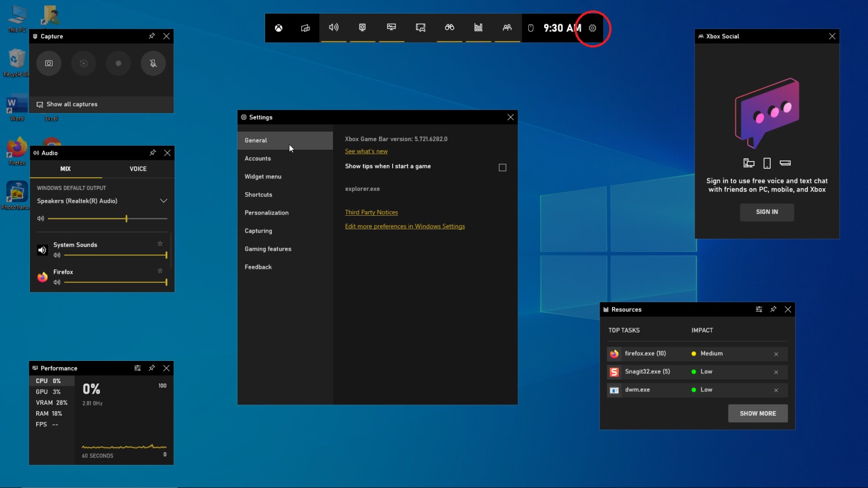868x488 pixels.
Task: Favorite System Sounds with the star
Action: [x=160, y=244]
